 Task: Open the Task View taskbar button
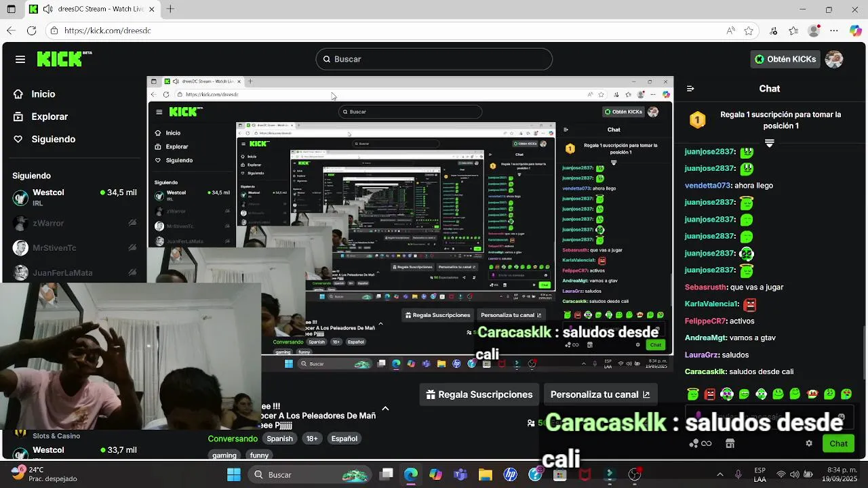(x=386, y=474)
